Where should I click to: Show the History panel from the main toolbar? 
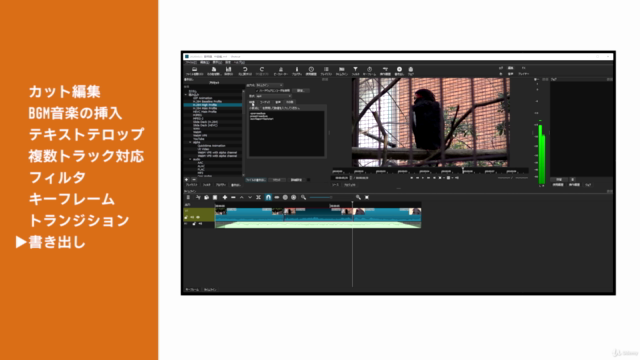pos(385,71)
